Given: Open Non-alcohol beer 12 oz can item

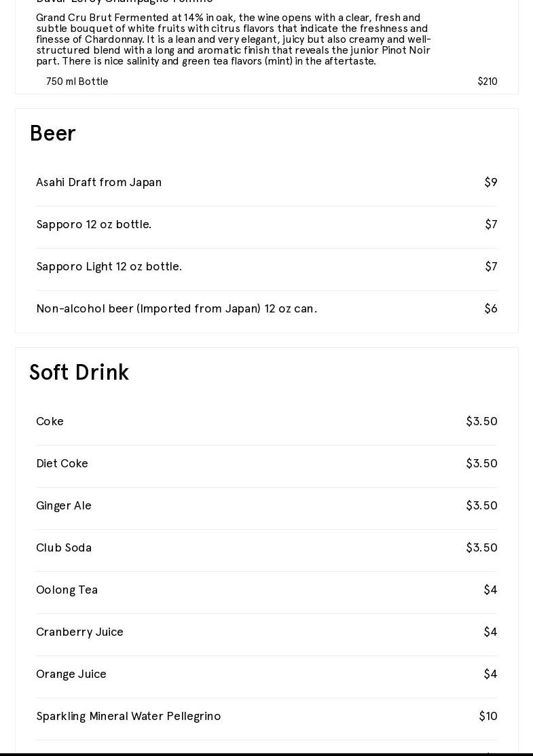Looking at the screenshot, I should click(x=177, y=308).
